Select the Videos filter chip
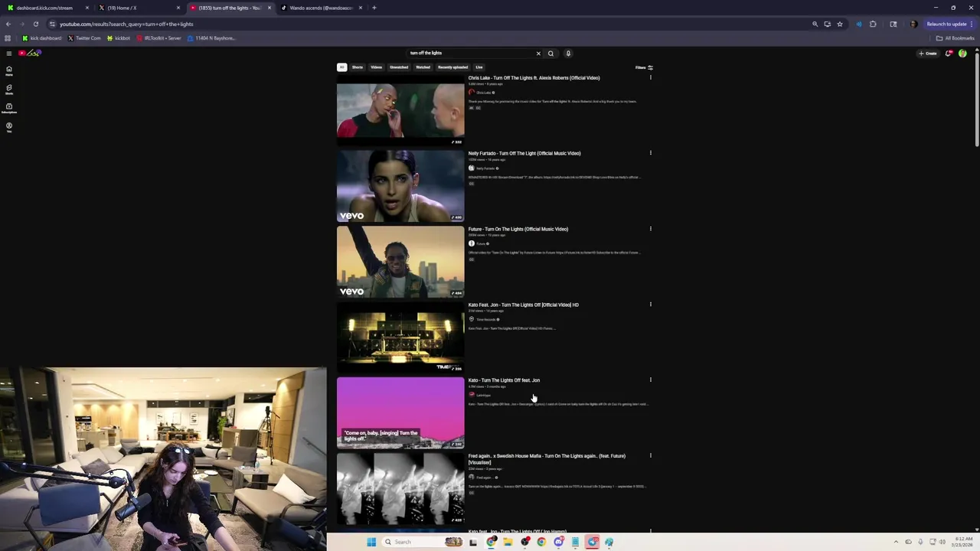Viewport: 980px width, 551px height. click(x=377, y=67)
